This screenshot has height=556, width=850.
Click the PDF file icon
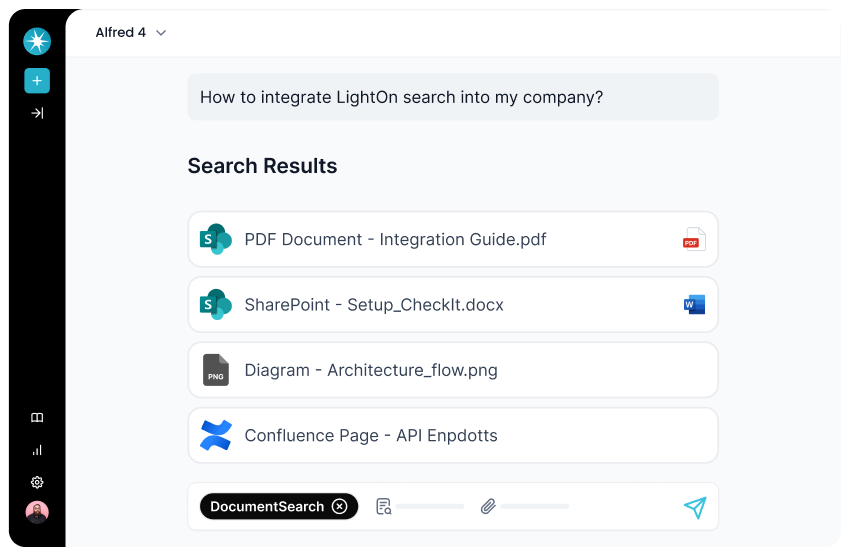[x=694, y=239]
